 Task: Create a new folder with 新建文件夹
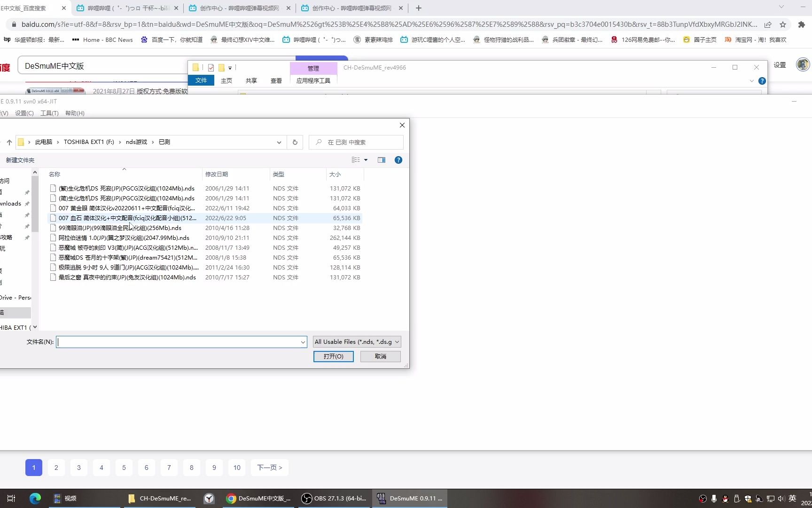pyautogui.click(x=20, y=160)
